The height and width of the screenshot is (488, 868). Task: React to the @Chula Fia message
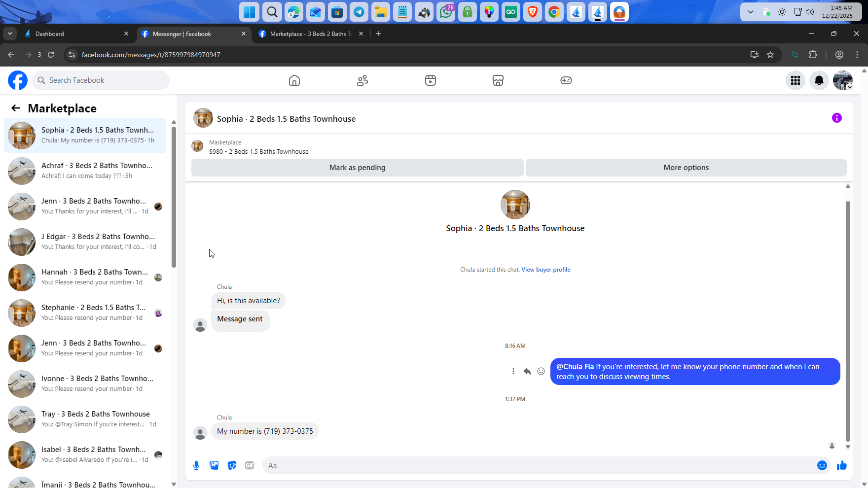pyautogui.click(x=541, y=371)
